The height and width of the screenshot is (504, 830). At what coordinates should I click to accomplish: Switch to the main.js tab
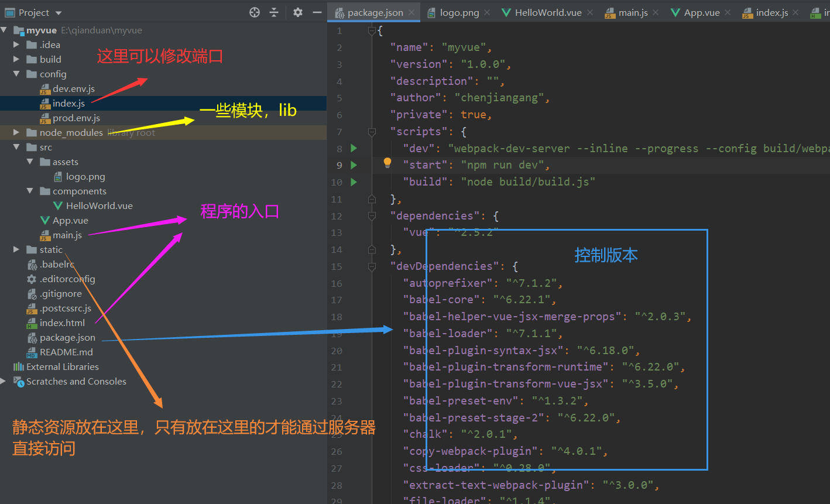(633, 12)
